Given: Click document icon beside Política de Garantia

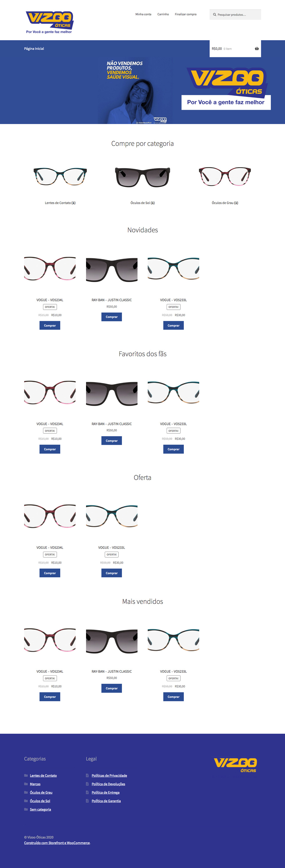Looking at the screenshot, I should click(x=88, y=801).
